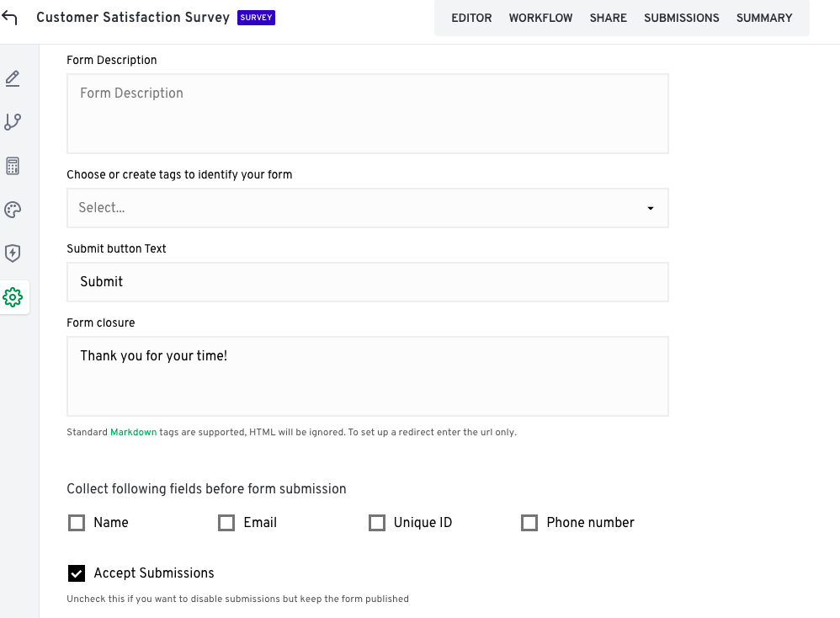Open the calculator sidebar icon
The height and width of the screenshot is (618, 840).
pos(13,166)
